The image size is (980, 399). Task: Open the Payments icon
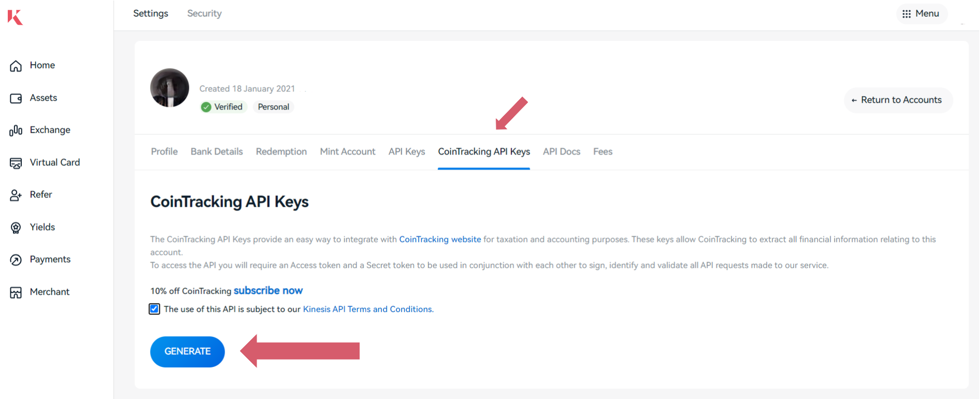pos(16,259)
